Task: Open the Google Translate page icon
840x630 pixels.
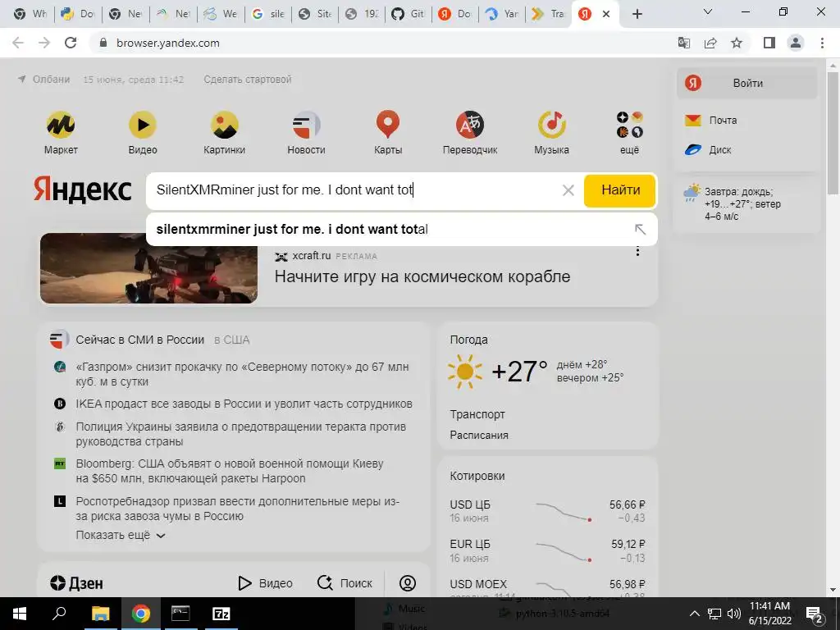Action: (684, 43)
